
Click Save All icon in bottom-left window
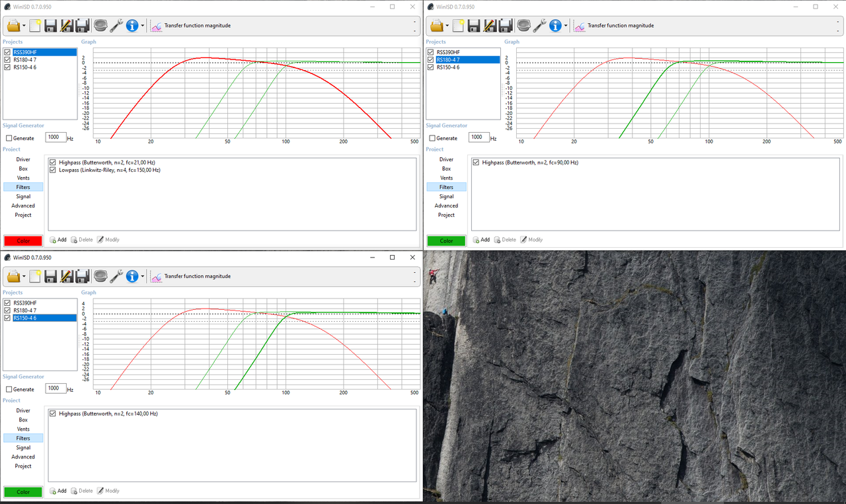click(x=82, y=276)
